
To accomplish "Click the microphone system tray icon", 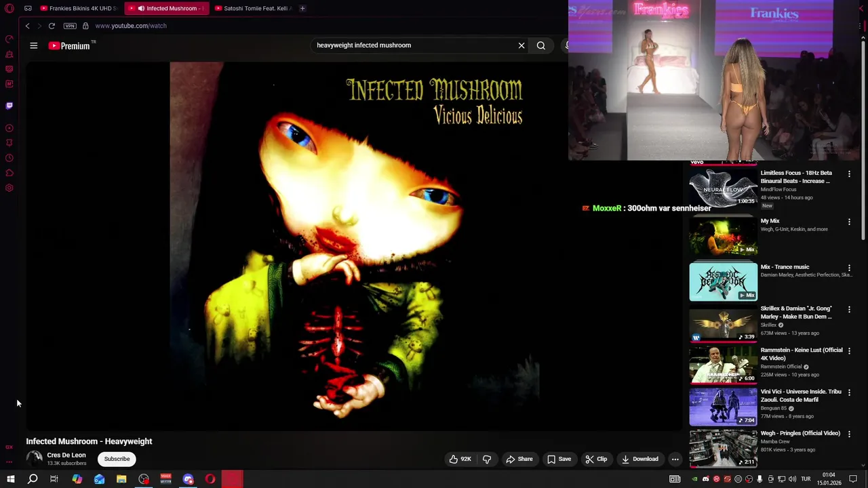I will click(x=759, y=479).
